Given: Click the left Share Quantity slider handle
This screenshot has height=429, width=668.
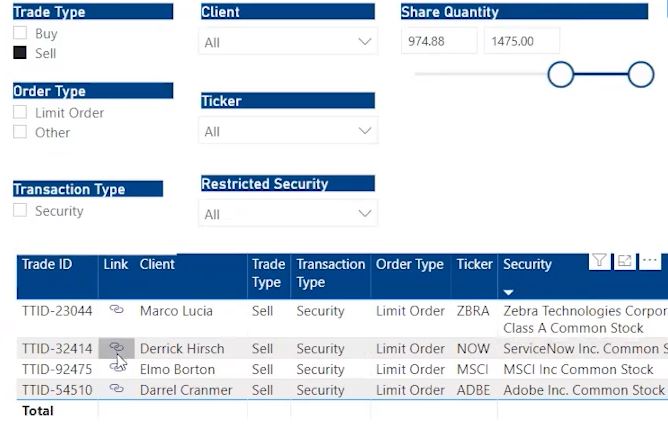Looking at the screenshot, I should click(561, 74).
